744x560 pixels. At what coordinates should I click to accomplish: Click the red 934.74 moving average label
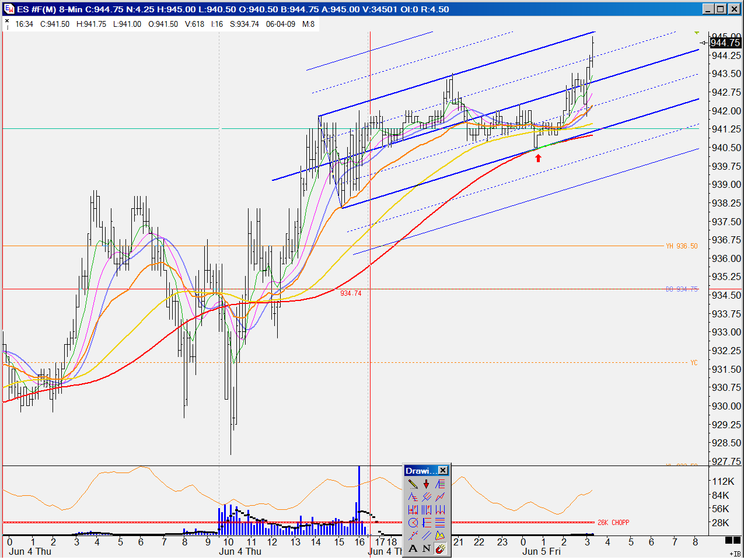coord(351,293)
